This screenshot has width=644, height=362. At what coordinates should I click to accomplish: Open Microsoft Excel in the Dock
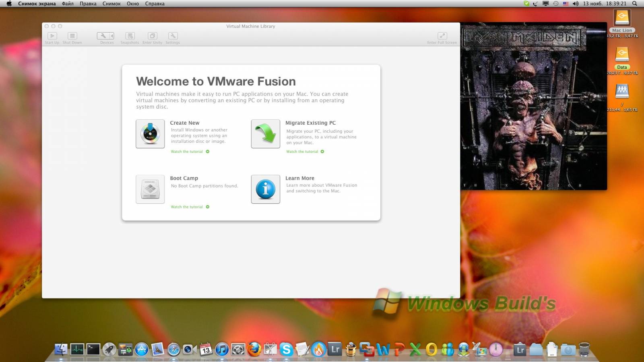[x=415, y=349]
